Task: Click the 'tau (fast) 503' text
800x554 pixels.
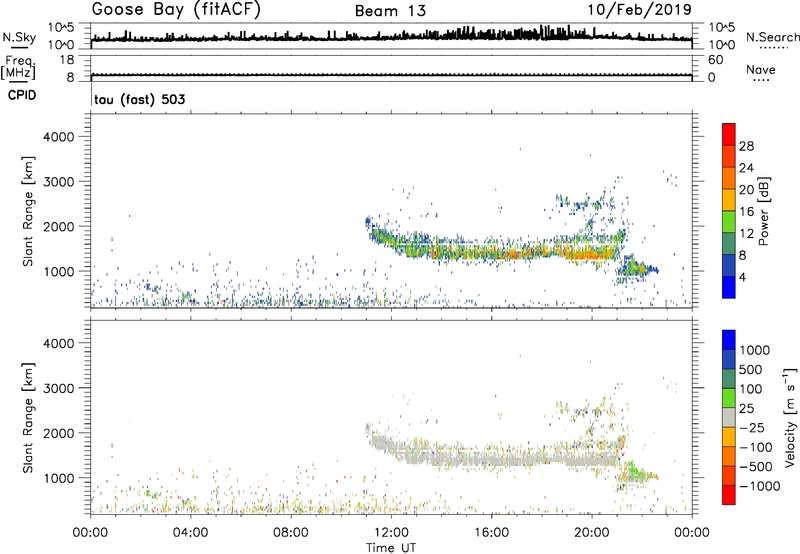Action: [139, 99]
